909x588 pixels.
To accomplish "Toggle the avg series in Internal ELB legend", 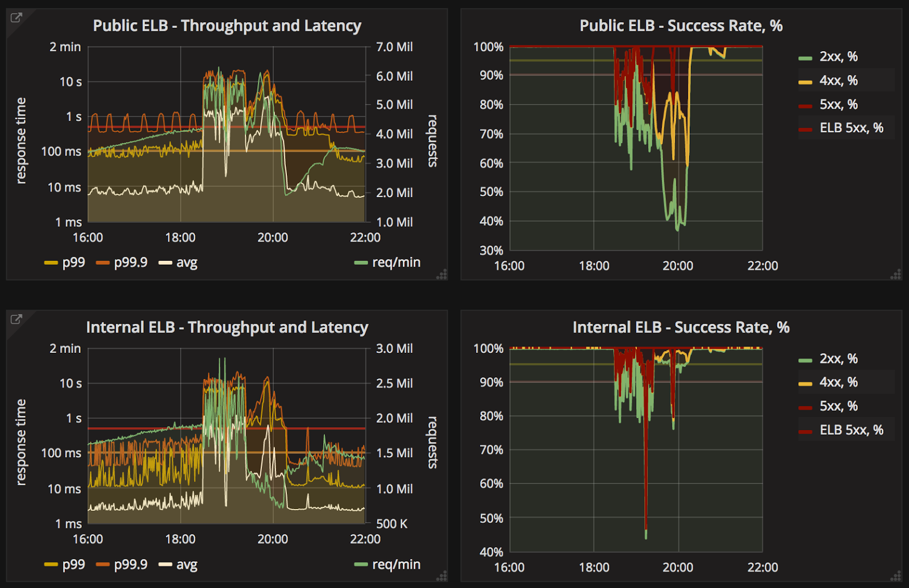I will point(178,565).
